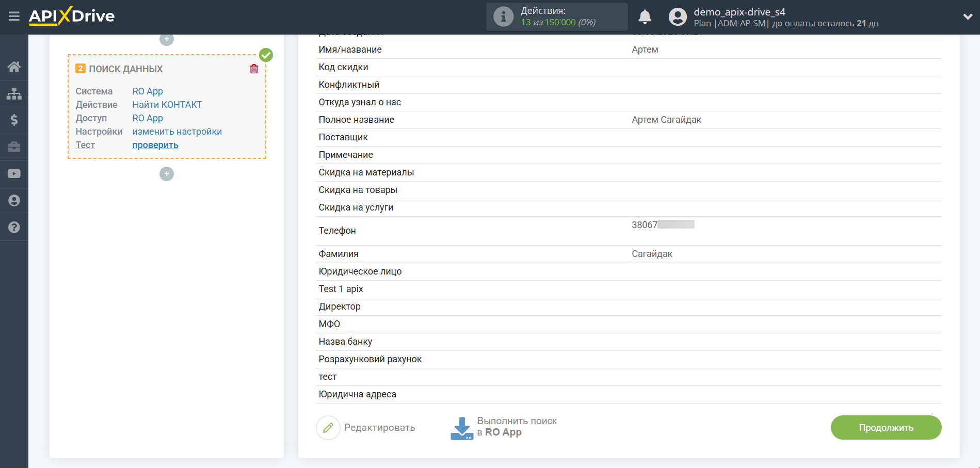This screenshot has width=980, height=468.
Task: Click the plus button below the ПОИСК ДАННЫХ block
Action: (166, 174)
